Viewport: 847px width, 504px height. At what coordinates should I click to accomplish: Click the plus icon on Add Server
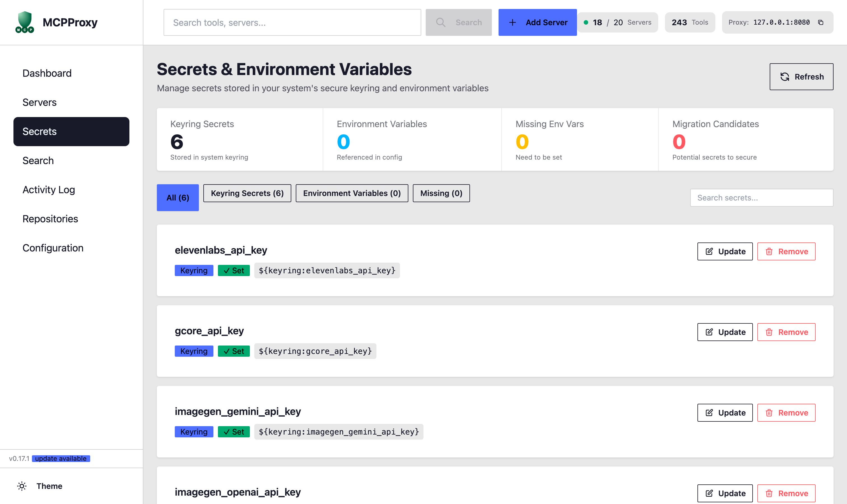pyautogui.click(x=512, y=22)
